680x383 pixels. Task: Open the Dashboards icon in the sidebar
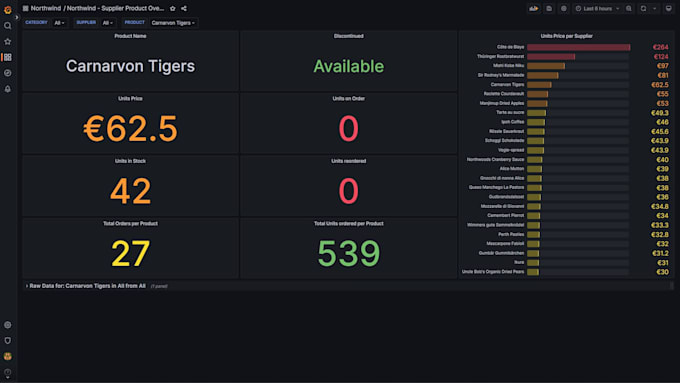pyautogui.click(x=8, y=57)
